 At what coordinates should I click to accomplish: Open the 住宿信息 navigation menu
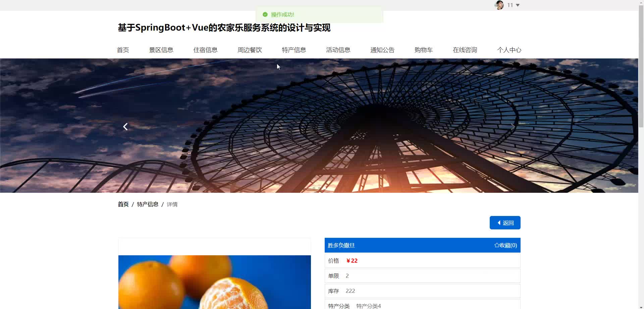(205, 50)
